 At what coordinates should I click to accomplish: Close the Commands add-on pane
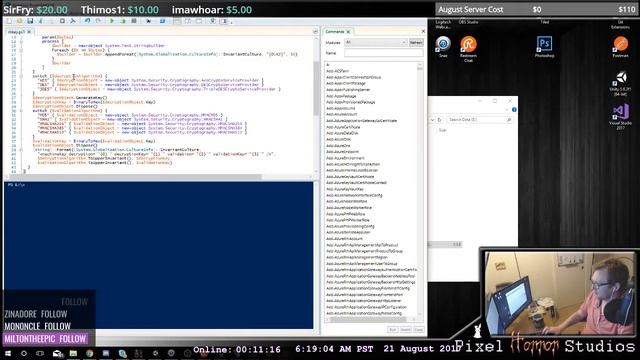coord(423,31)
